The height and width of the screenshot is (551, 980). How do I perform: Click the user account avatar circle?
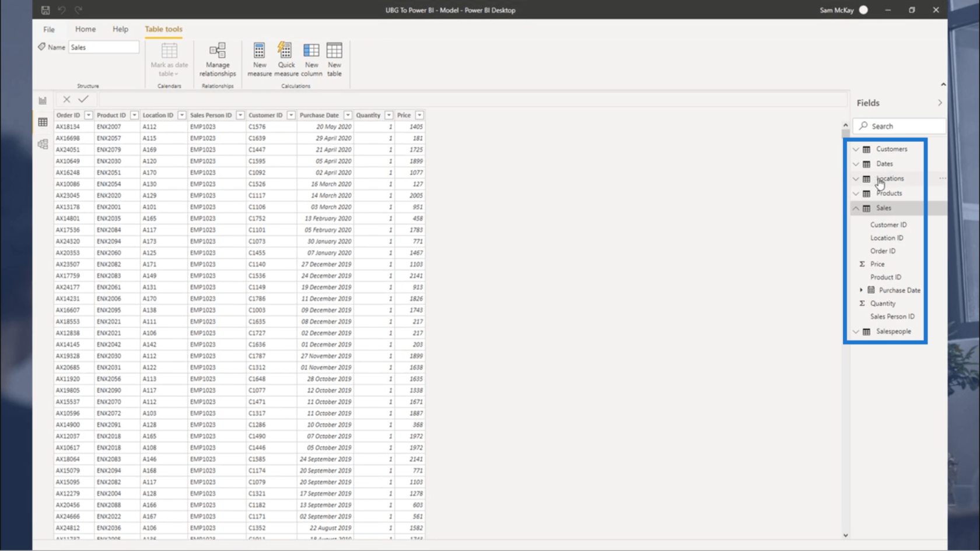(864, 10)
